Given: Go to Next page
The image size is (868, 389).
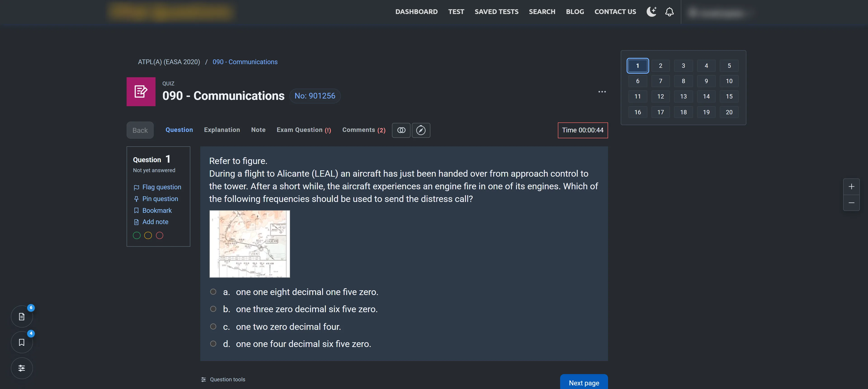Looking at the screenshot, I should click(x=584, y=383).
